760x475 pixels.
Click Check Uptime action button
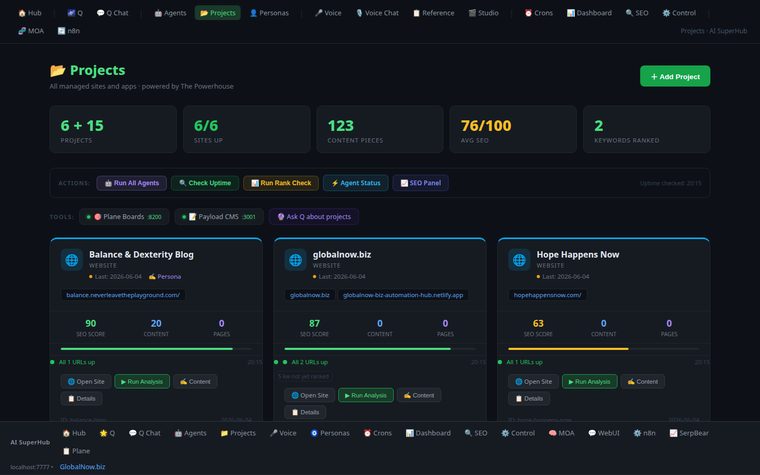pyautogui.click(x=205, y=183)
